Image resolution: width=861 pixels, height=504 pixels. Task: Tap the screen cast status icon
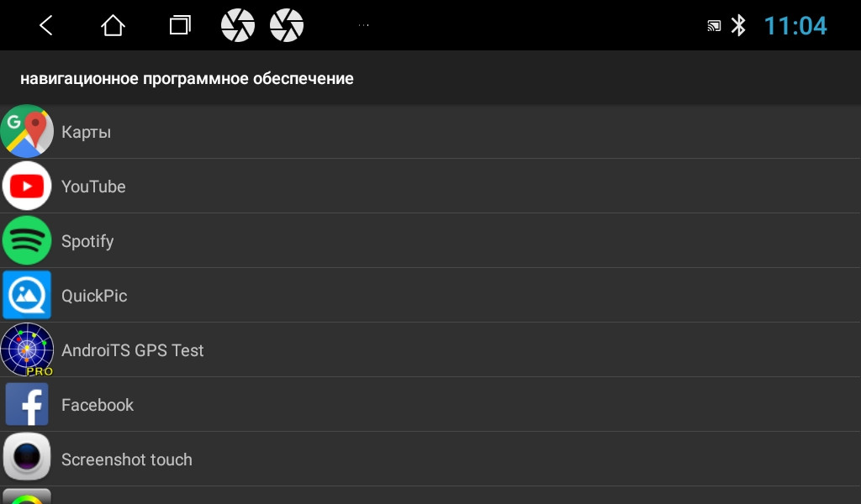pos(714,26)
